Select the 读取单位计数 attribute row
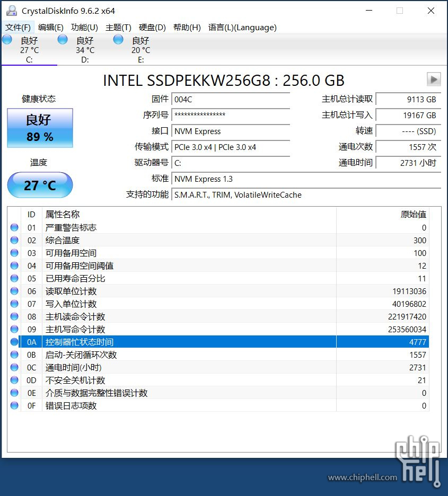Viewport: 448px width, 496px height. [x=218, y=291]
